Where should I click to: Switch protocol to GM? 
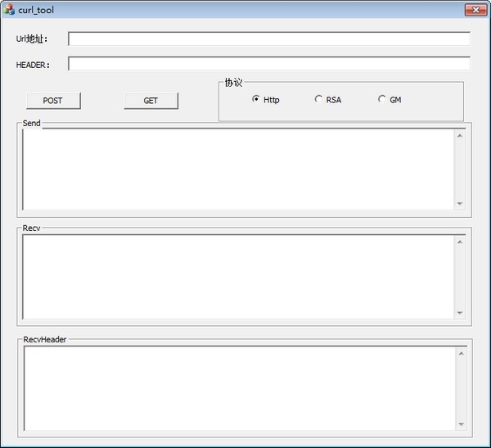(x=381, y=99)
